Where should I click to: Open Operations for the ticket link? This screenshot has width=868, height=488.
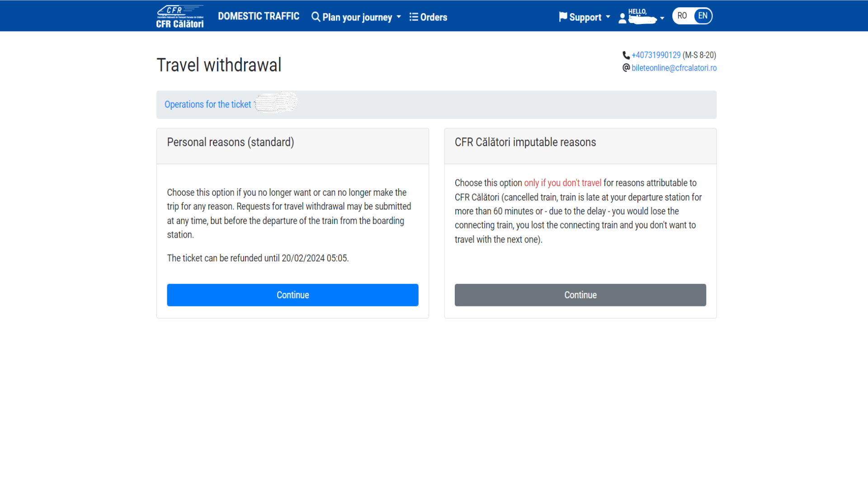pyautogui.click(x=208, y=104)
